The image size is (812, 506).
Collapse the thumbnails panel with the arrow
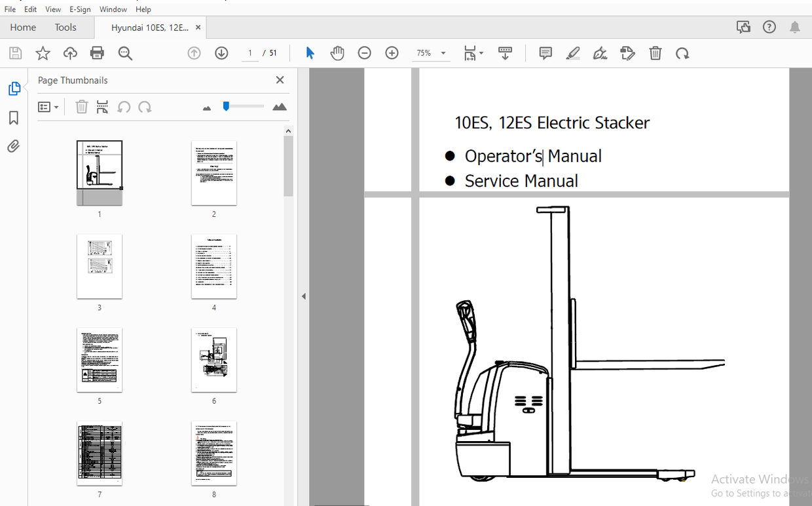[x=303, y=296]
